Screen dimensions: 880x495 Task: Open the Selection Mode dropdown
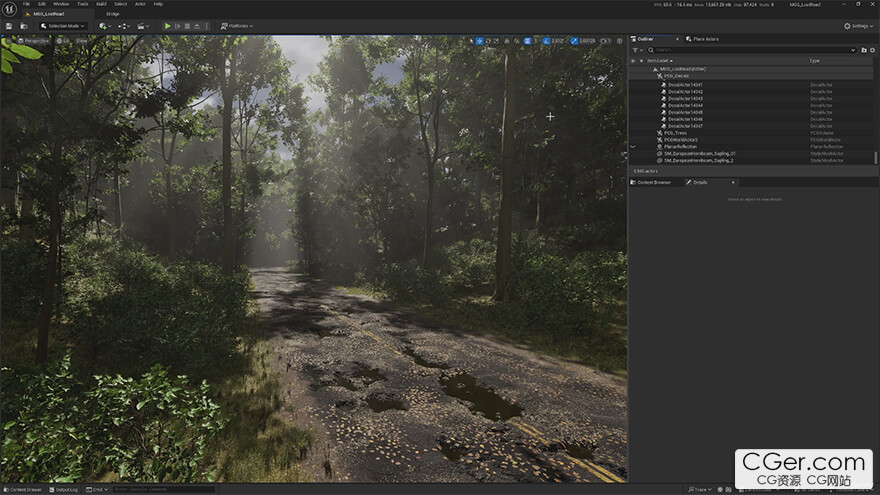tap(63, 26)
